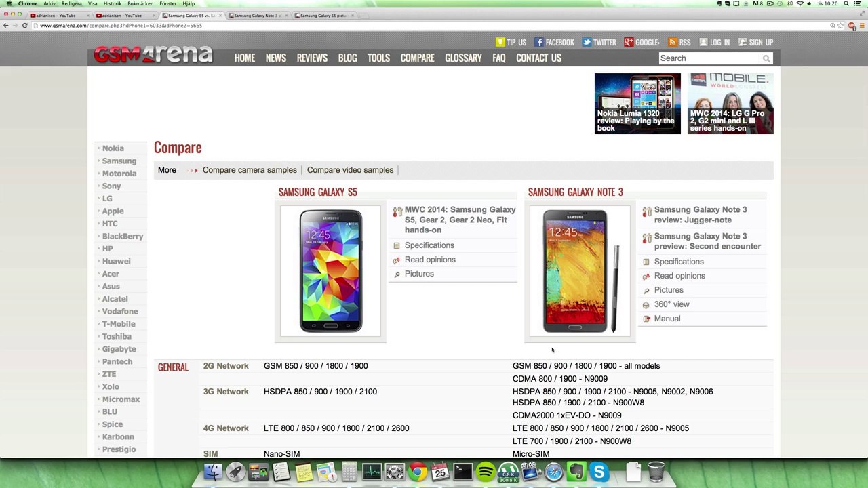Viewport: 868px width, 488px height.
Task: Open CONTACT US page
Action: [538, 58]
